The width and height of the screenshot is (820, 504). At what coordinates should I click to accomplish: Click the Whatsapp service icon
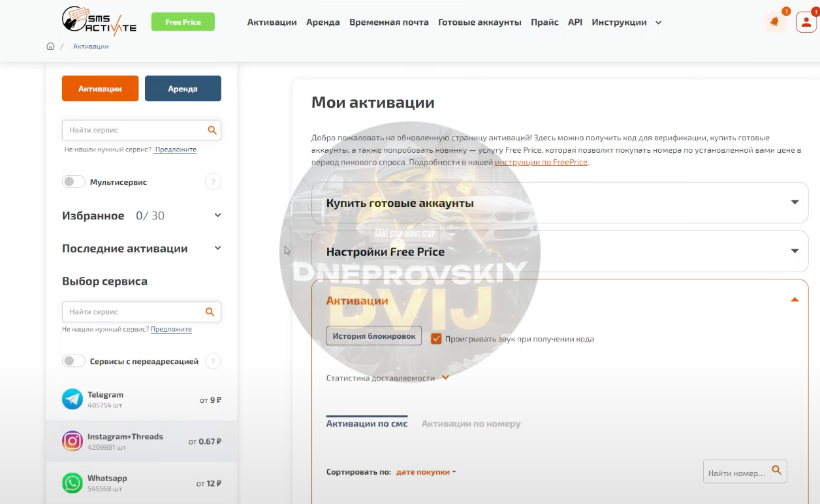pos(72,482)
